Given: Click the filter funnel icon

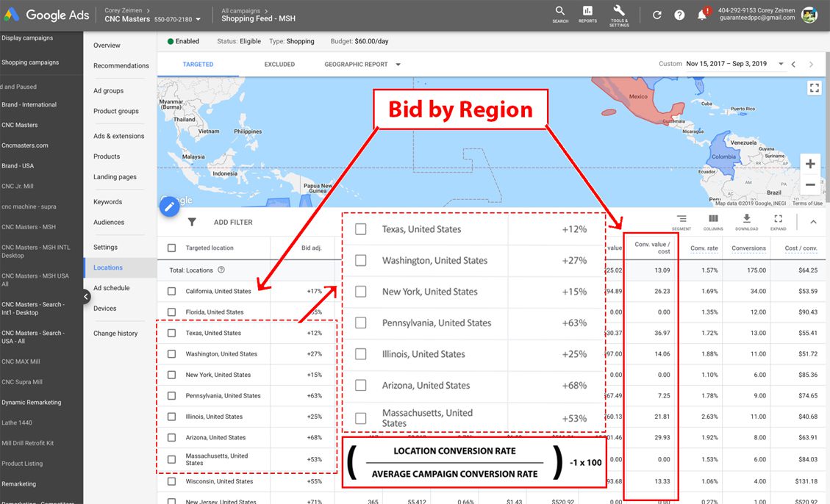Looking at the screenshot, I should click(192, 222).
